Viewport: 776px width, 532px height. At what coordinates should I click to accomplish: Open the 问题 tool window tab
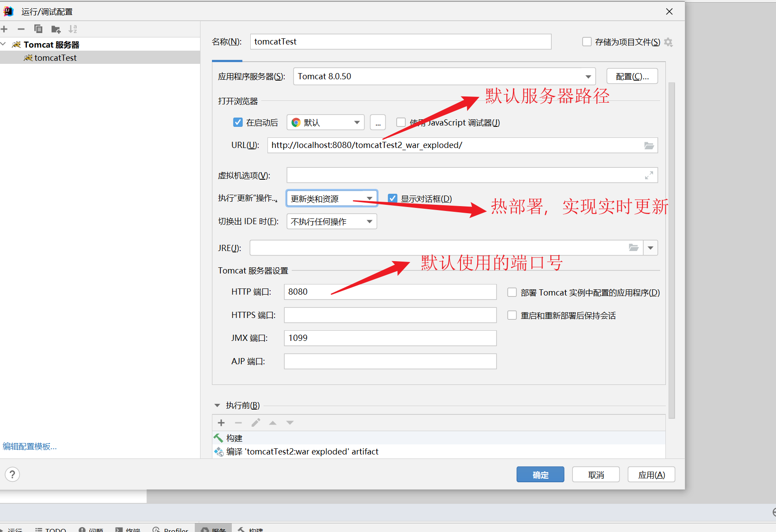91,530
